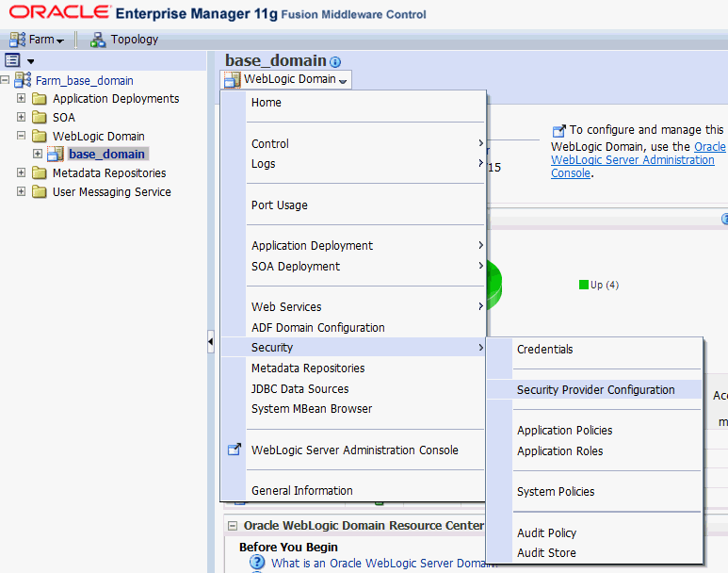Image resolution: width=728 pixels, height=573 pixels.
Task: Click the Farm_base_domain farm icon
Action: tap(23, 80)
